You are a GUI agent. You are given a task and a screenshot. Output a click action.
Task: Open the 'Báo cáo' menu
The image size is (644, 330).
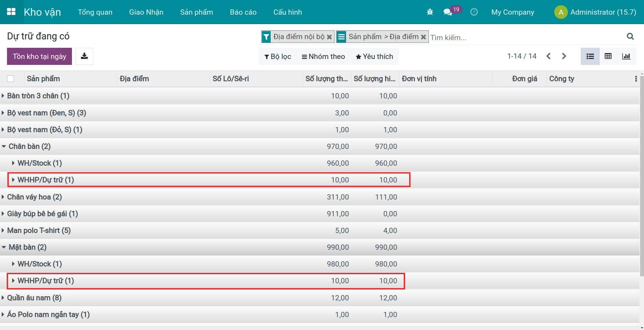click(243, 12)
